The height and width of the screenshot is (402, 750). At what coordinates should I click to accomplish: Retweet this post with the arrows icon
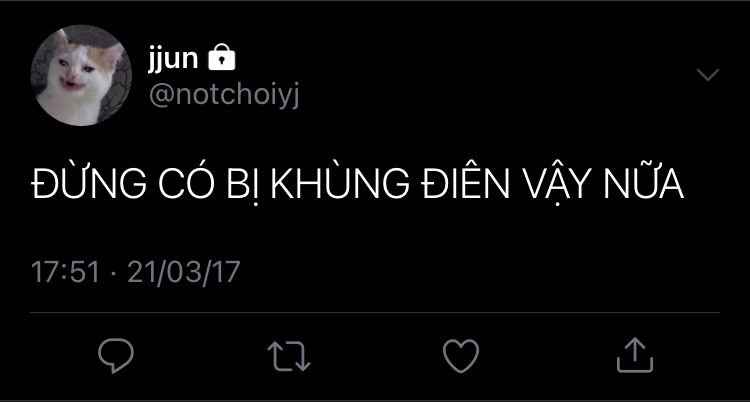click(x=289, y=356)
